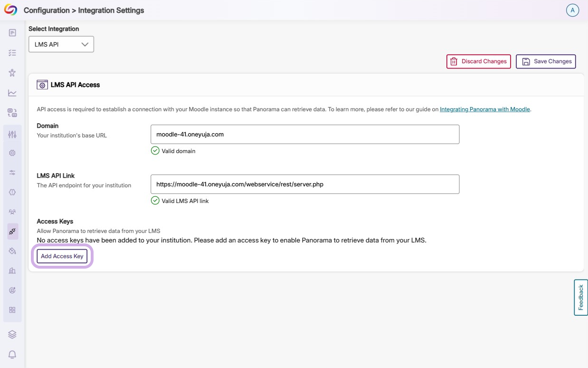Focus the LMS API Link input field
This screenshot has width=588, height=368.
click(305, 184)
